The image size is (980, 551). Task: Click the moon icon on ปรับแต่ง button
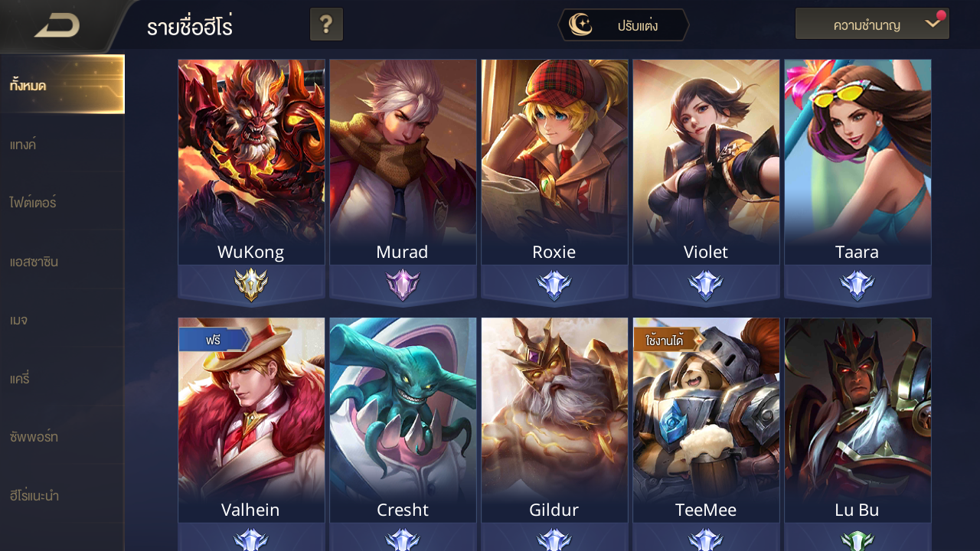[x=581, y=25]
